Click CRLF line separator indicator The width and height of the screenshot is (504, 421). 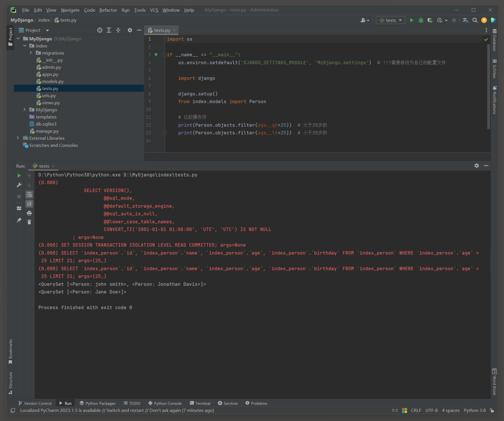(416, 410)
